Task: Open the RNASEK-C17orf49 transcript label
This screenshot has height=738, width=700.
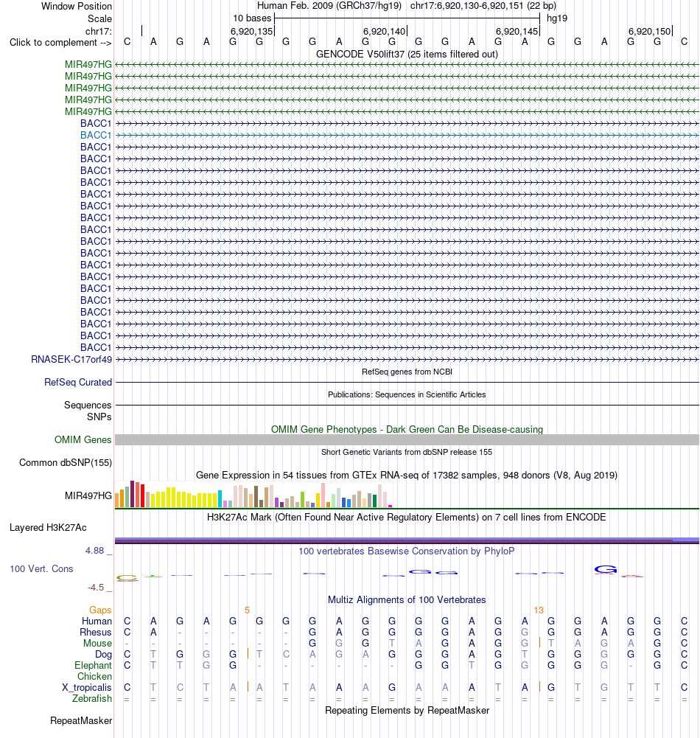Action: [71, 359]
